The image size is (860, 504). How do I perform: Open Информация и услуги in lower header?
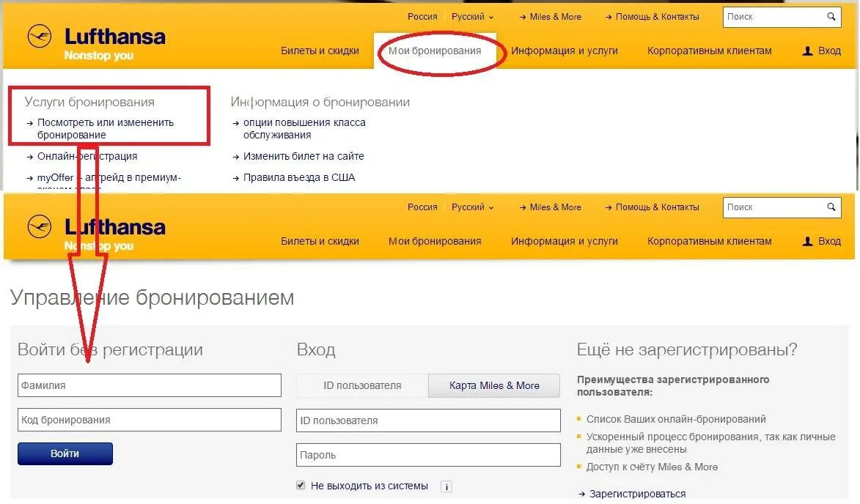click(565, 241)
